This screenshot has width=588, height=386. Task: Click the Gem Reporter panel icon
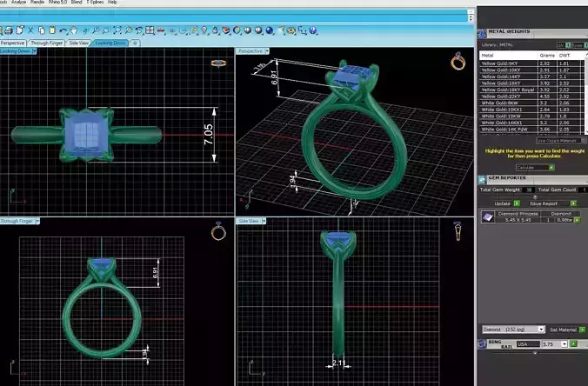click(x=482, y=180)
